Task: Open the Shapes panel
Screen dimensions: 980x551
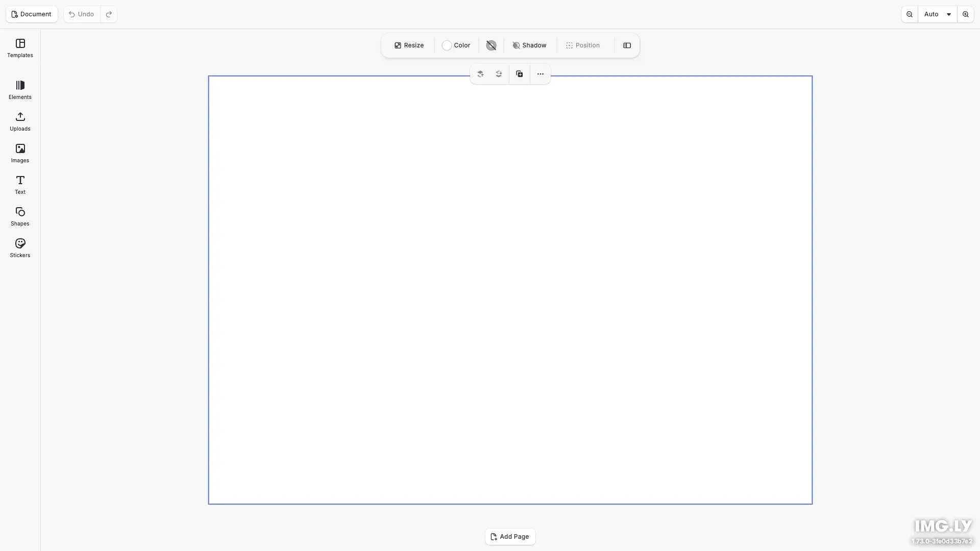Action: coord(20,217)
